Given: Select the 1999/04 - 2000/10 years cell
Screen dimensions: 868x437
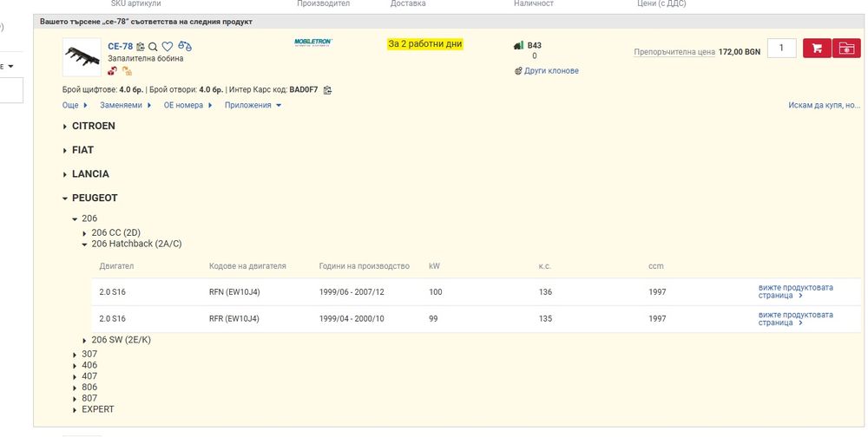Looking at the screenshot, I should click(x=352, y=319).
